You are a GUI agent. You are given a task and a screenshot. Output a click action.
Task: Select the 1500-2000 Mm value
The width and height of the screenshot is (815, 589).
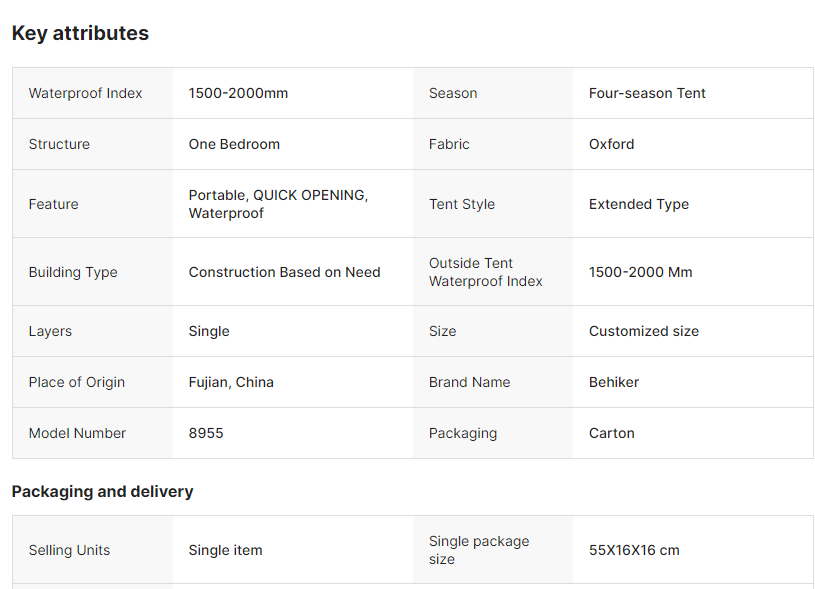coord(640,272)
